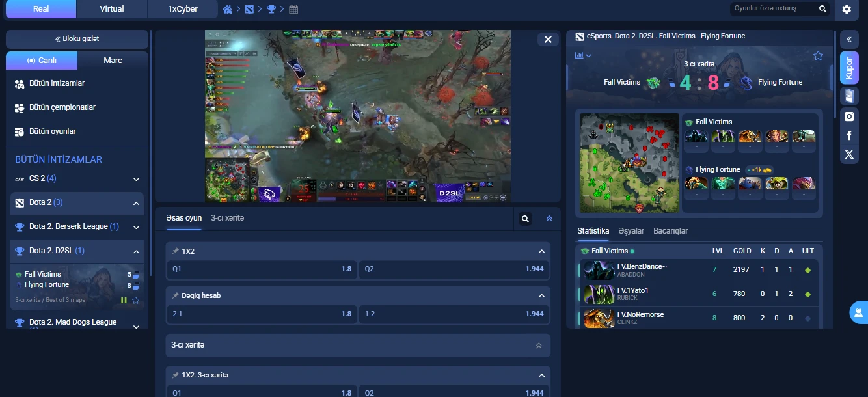Select the Canlı live tab
This screenshot has height=397, width=868.
(42, 61)
